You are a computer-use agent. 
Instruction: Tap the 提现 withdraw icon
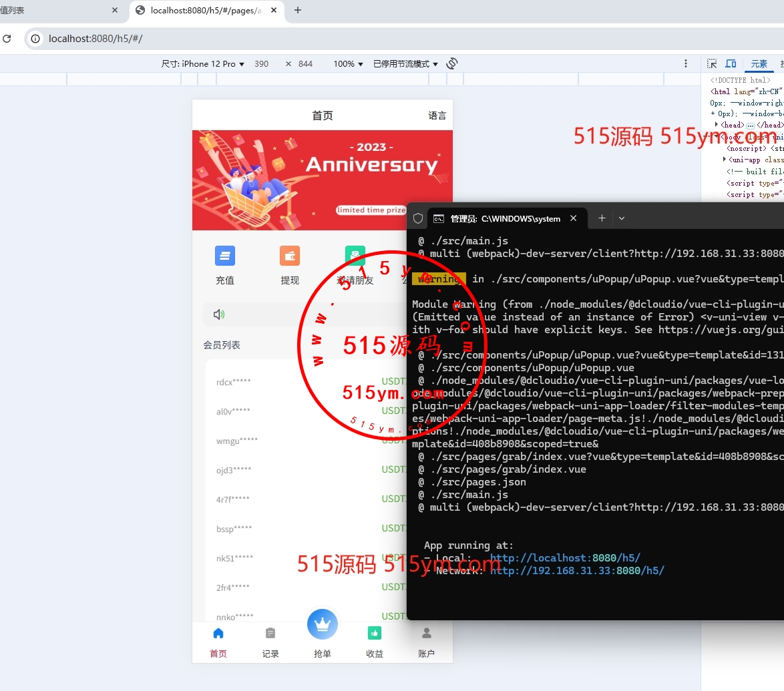pos(290,256)
